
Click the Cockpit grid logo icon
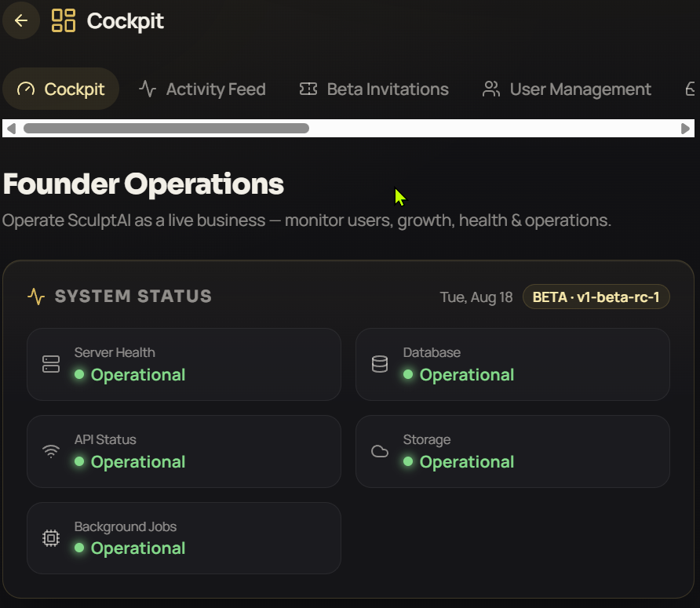(x=64, y=20)
